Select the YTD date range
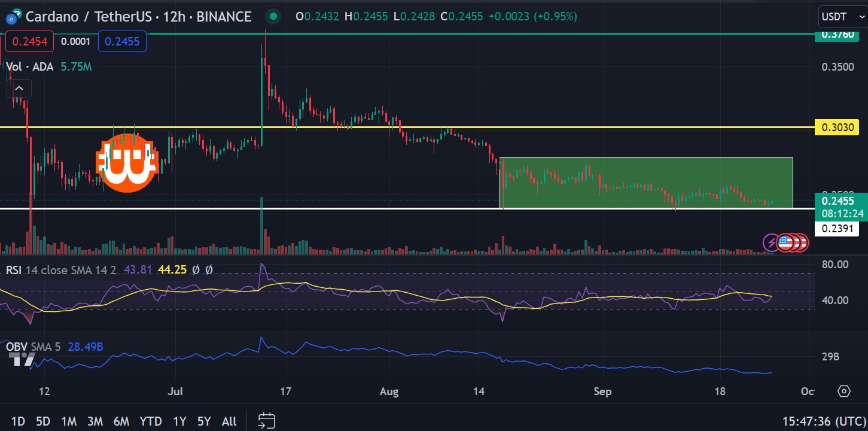Image resolution: width=868 pixels, height=431 pixels. 151,421
